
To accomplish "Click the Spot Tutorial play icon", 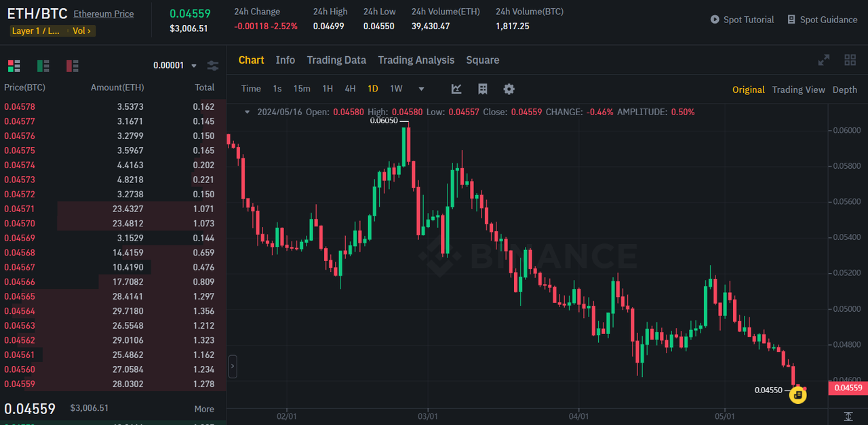I will (715, 20).
